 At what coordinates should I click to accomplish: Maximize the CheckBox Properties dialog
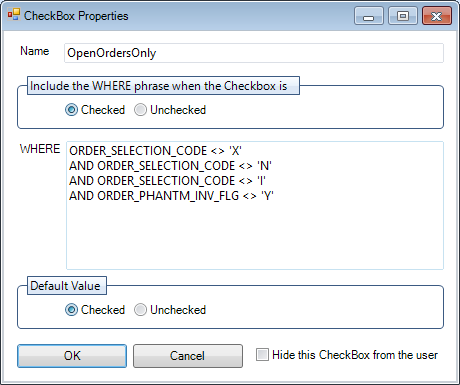pyautogui.click(x=403, y=16)
